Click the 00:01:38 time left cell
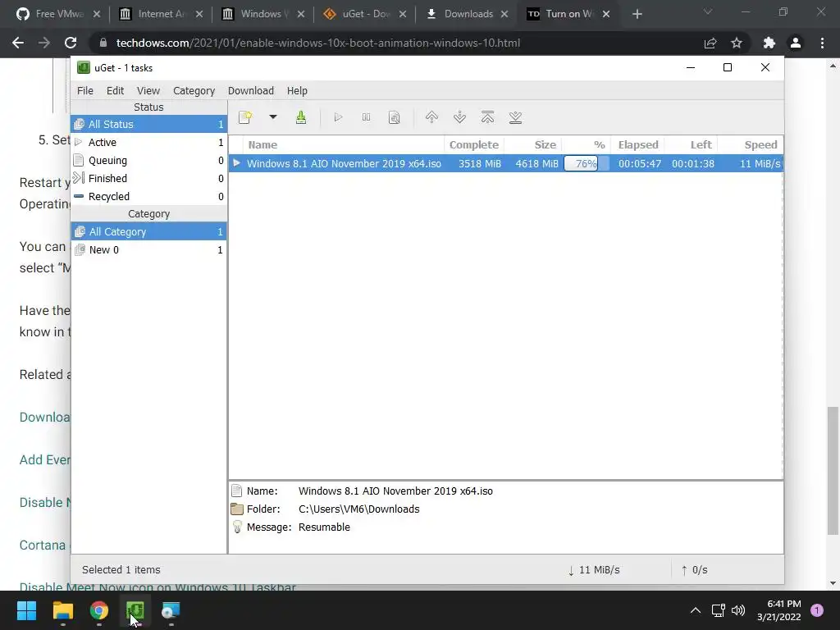 (693, 163)
